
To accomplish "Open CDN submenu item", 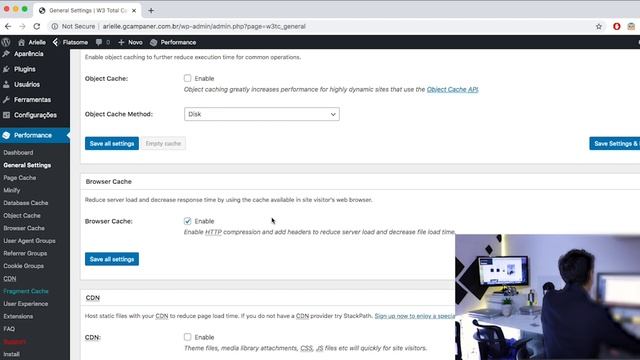I will coord(10,279).
